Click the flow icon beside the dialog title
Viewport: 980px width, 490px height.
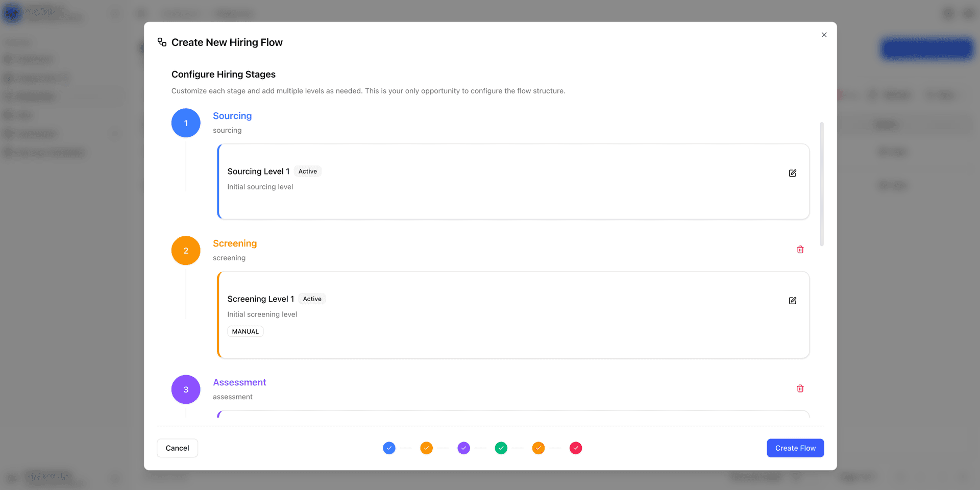point(162,42)
